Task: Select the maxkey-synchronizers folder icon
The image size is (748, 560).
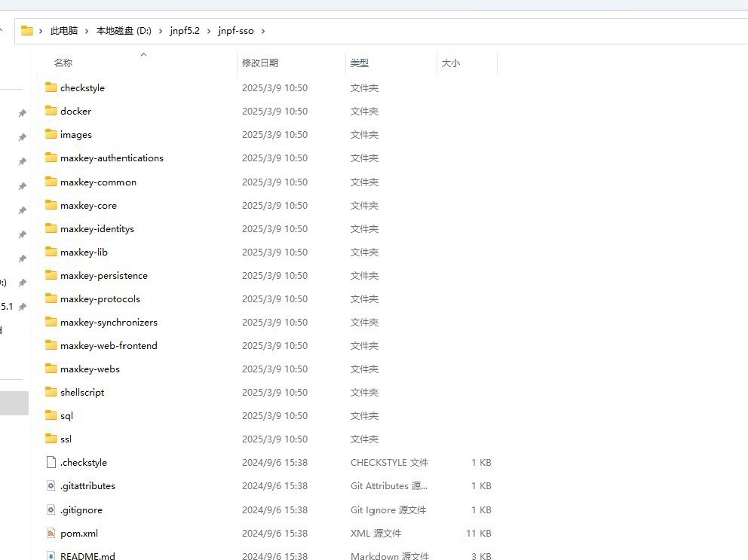Action: click(51, 322)
